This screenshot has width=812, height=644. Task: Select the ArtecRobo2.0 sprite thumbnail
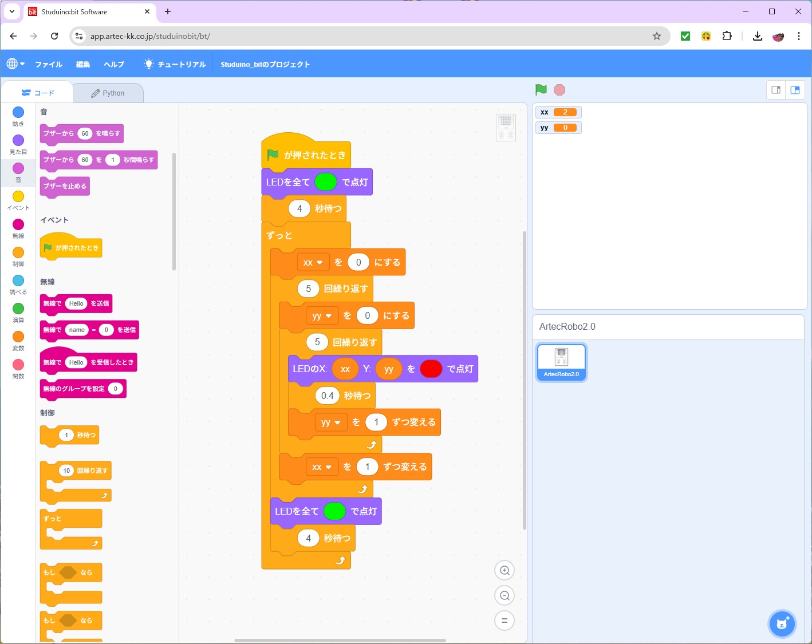click(561, 362)
